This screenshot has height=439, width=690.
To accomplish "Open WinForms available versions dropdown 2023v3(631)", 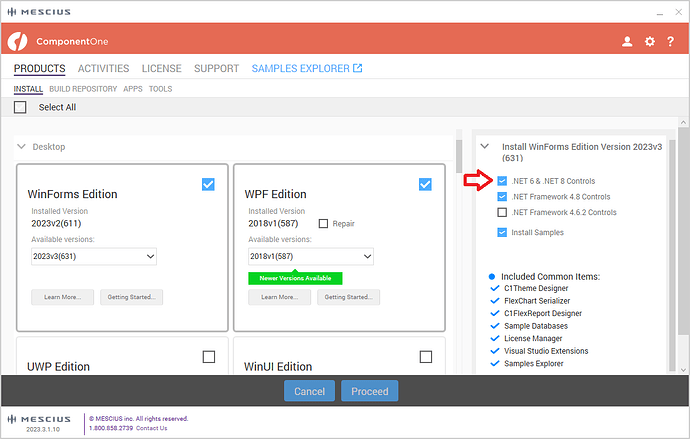I will click(94, 256).
